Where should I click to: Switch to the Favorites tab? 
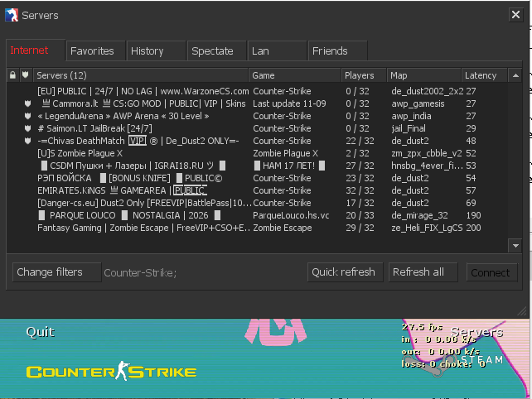(92, 50)
